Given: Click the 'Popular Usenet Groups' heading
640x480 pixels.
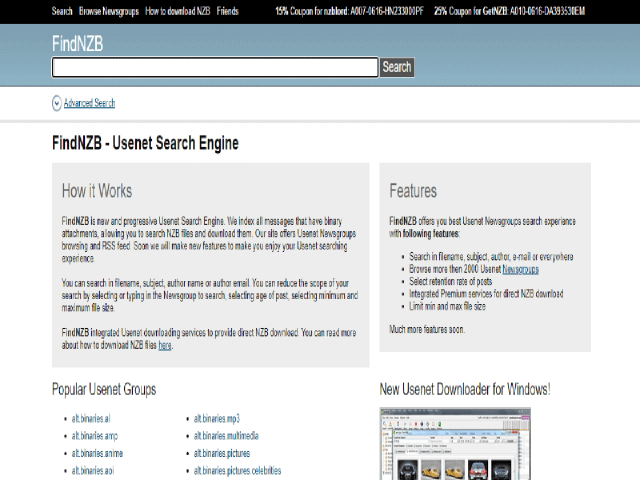Looking at the screenshot, I should pyautogui.click(x=104, y=389).
